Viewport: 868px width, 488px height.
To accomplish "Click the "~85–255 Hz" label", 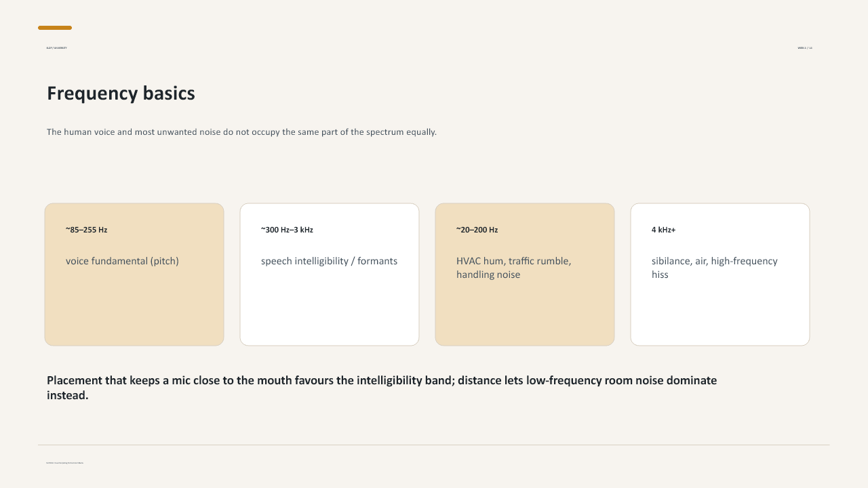I will point(86,230).
